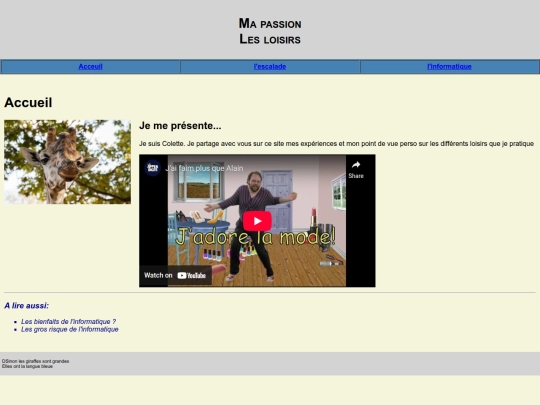Open Les bienfaits de l'informatique link
The width and height of the screenshot is (540, 405).
pyautogui.click(x=69, y=321)
